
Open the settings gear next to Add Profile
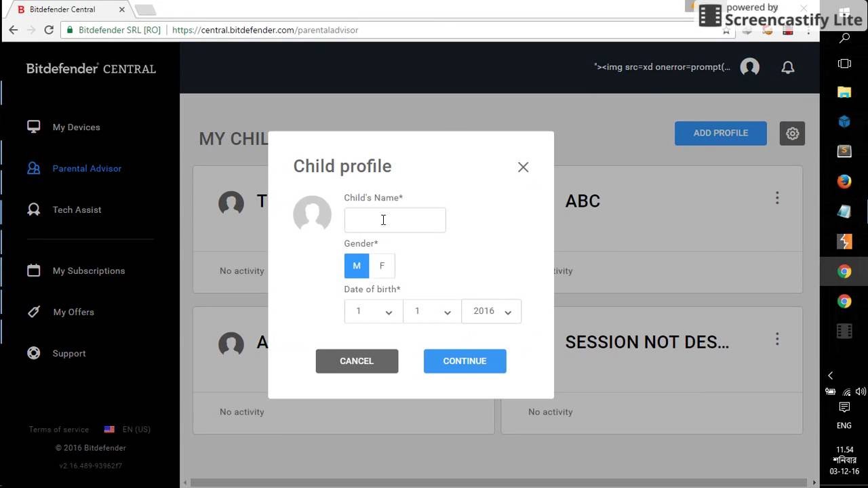(792, 134)
